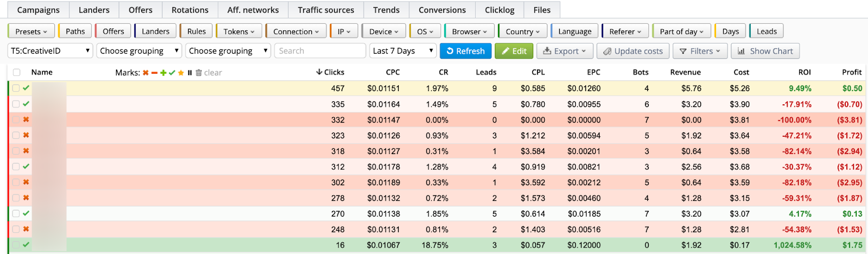The height and width of the screenshot is (254, 868).
Task: Click the green plus mark icon
Action: (163, 73)
